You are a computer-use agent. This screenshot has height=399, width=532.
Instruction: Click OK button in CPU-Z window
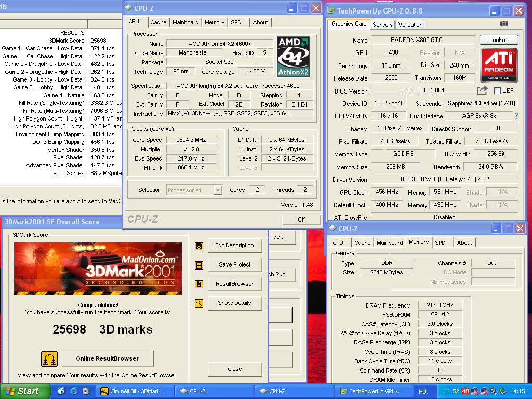pyautogui.click(x=301, y=220)
